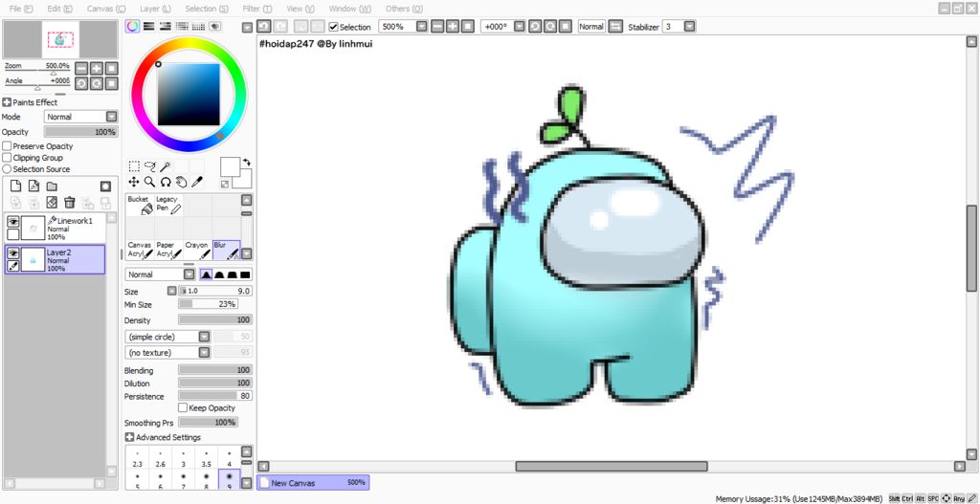Viewport: 980px width, 504px height.
Task: Choose the Bucket fill tool
Action: click(x=140, y=205)
